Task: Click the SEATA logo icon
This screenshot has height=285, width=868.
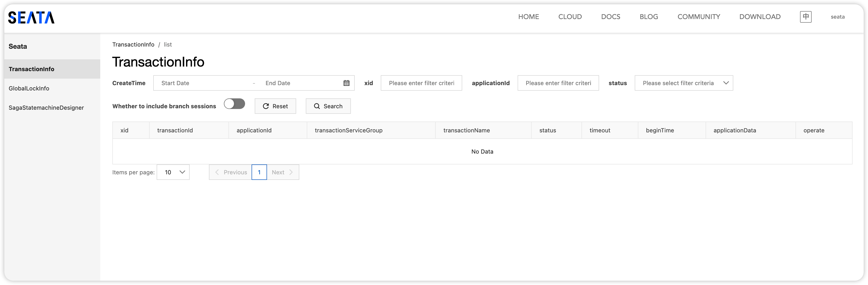Action: (31, 17)
